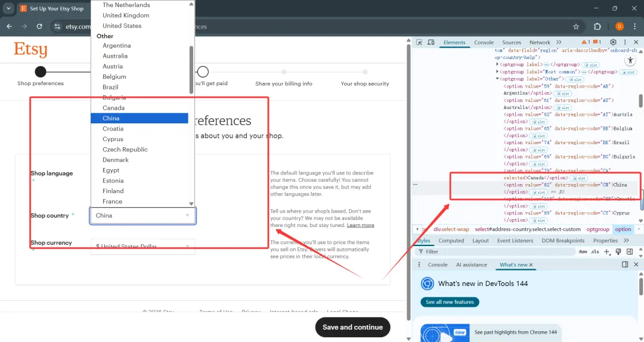The width and height of the screenshot is (644, 342).
Task: Open DevTools settings gear
Action: point(613,42)
